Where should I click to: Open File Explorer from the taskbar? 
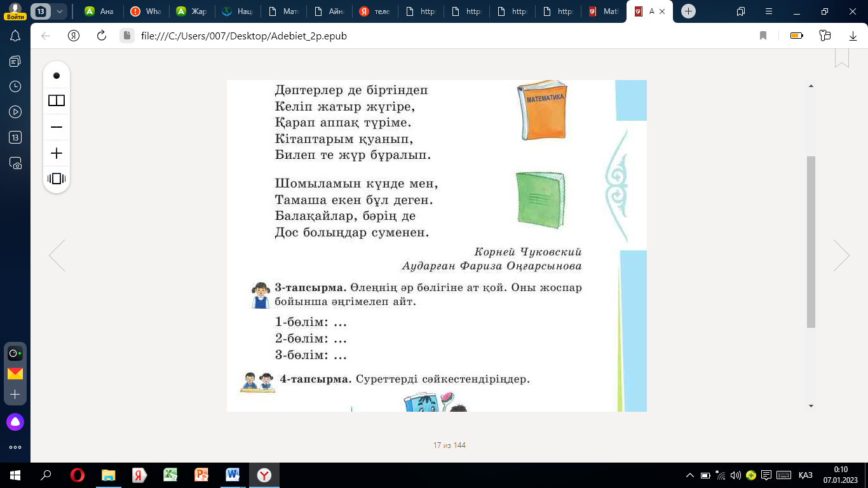(109, 475)
